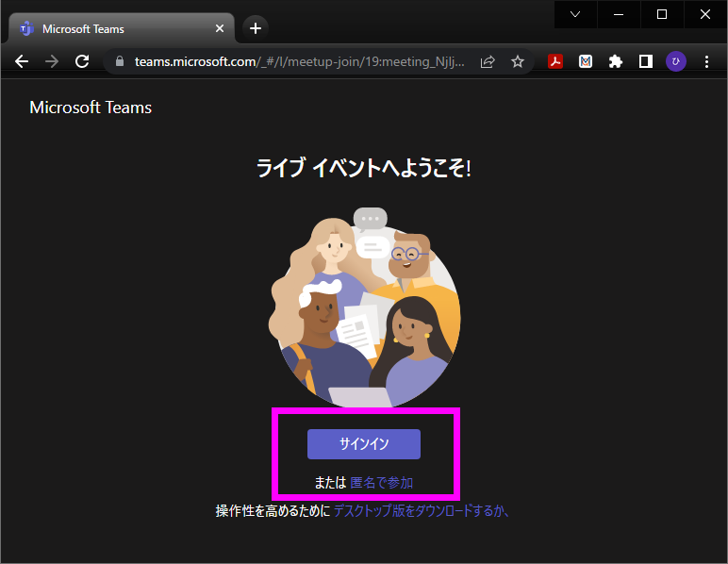The width and height of the screenshot is (728, 564).
Task: Click the address bar URL field
Action: click(x=300, y=61)
